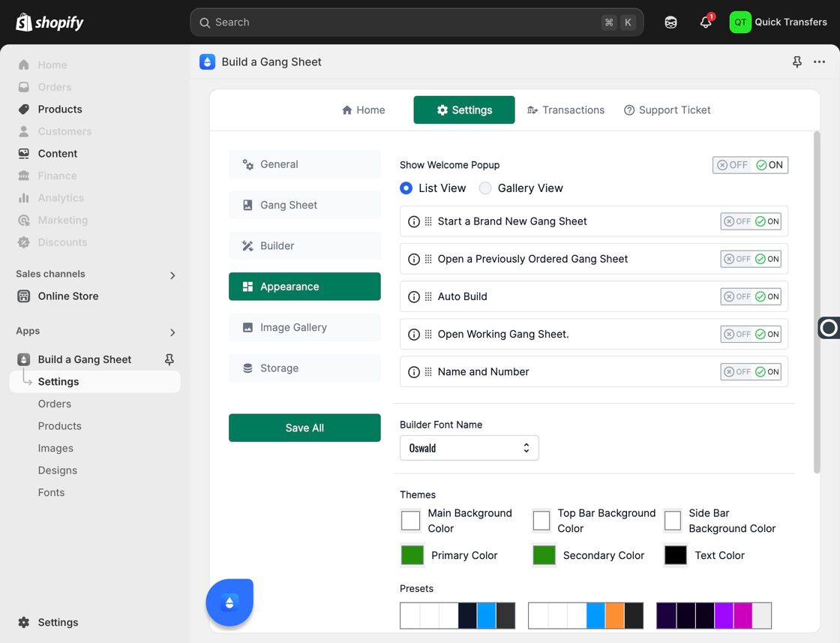Pin app using the top-right pin icon
Viewport: 840px width, 643px height.
point(797,62)
